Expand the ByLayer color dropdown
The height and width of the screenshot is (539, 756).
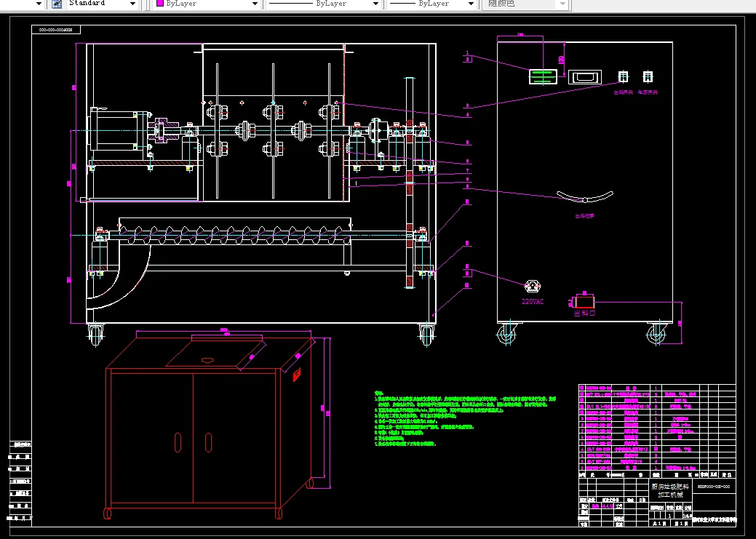tap(255, 4)
